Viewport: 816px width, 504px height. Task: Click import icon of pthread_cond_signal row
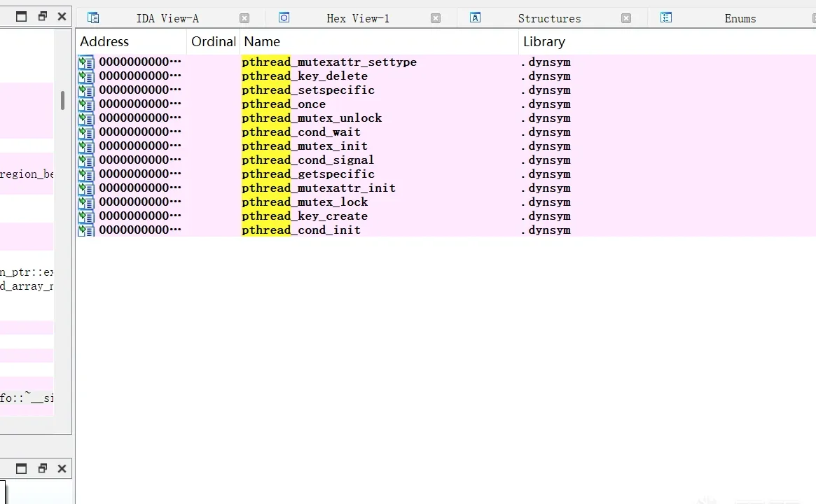(86, 161)
